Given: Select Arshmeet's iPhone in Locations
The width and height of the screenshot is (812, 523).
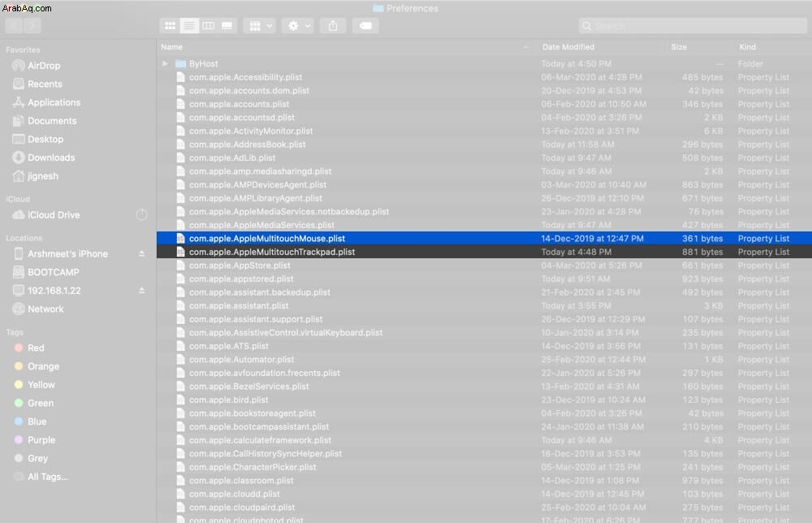Looking at the screenshot, I should point(60,253).
